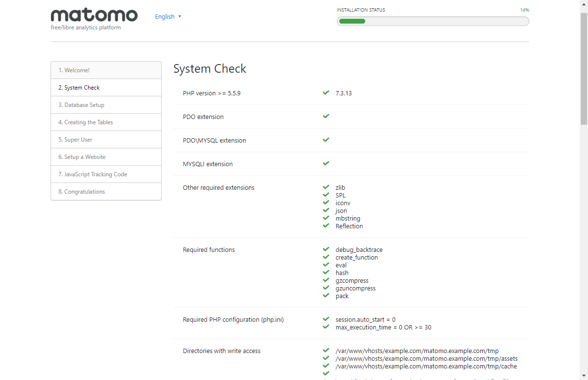This screenshot has width=588, height=380.
Task: Click the checkmark for PDO extension
Action: [x=326, y=117]
